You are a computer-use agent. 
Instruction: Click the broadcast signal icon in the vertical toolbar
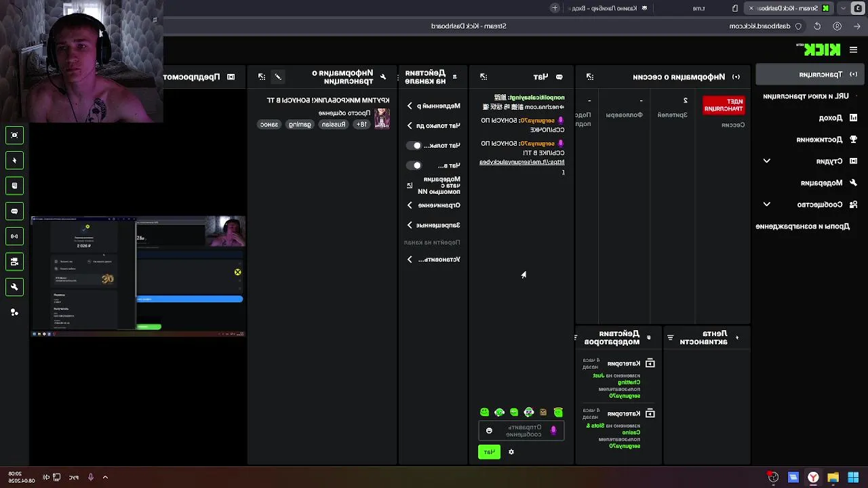click(x=14, y=237)
